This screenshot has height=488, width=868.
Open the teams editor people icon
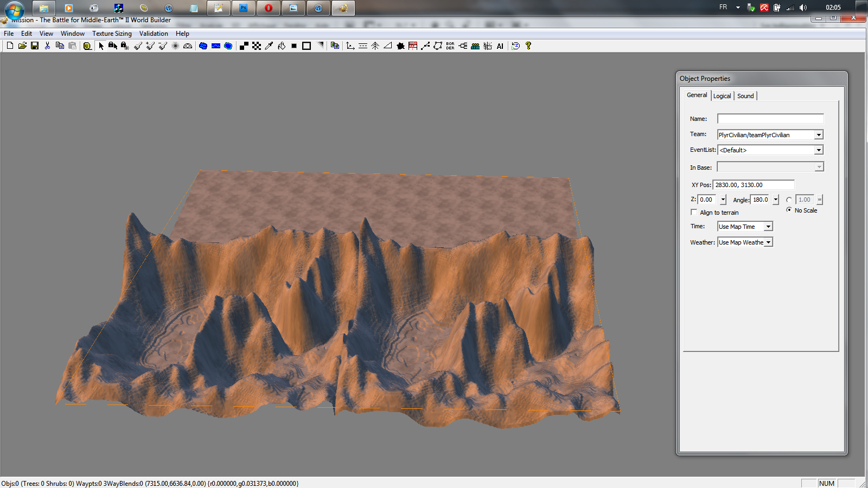tap(475, 46)
